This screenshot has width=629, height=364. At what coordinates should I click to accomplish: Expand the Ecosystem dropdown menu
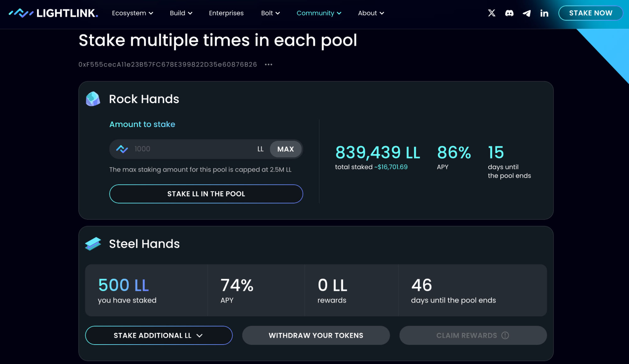pos(132,13)
